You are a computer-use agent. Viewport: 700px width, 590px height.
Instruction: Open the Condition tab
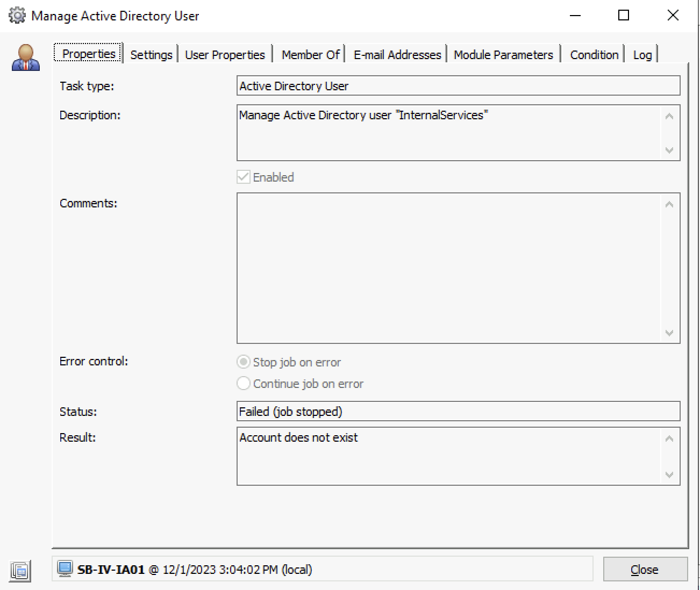(x=594, y=55)
